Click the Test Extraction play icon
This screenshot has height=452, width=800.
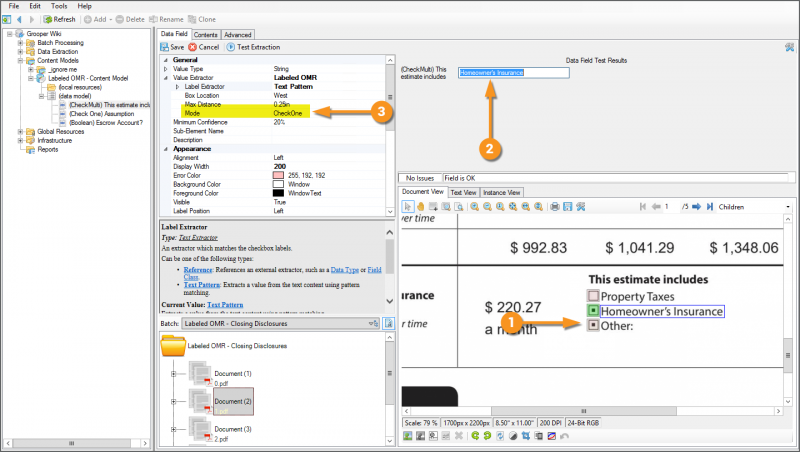point(231,47)
